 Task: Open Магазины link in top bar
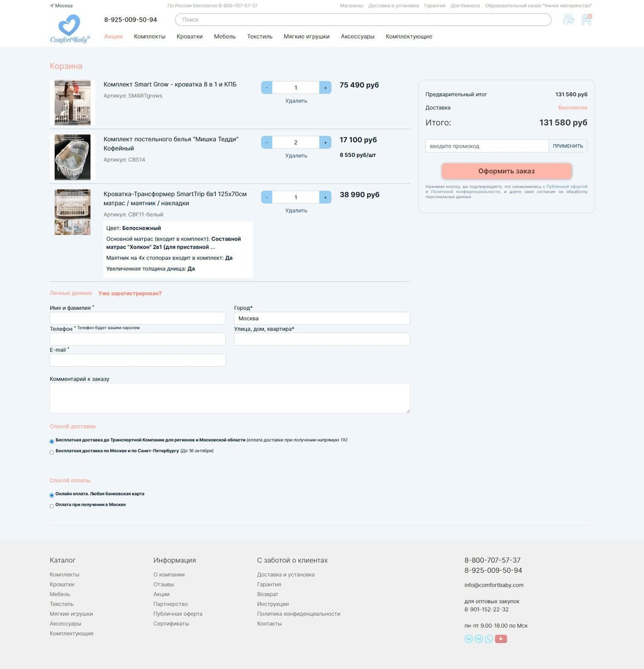(351, 6)
